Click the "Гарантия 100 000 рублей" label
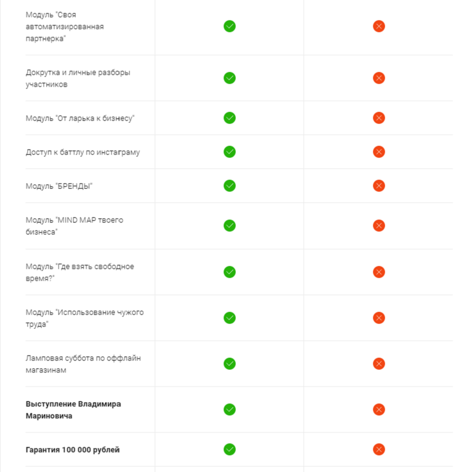 click(73, 449)
